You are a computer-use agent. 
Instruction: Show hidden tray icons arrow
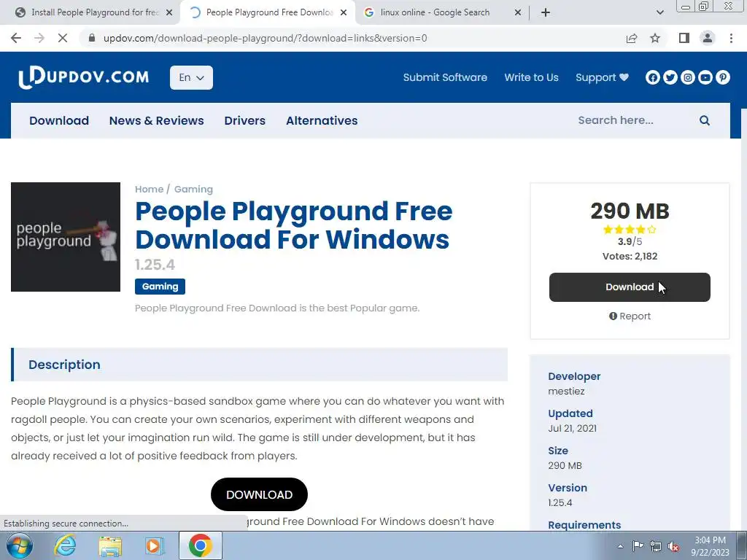click(x=620, y=546)
